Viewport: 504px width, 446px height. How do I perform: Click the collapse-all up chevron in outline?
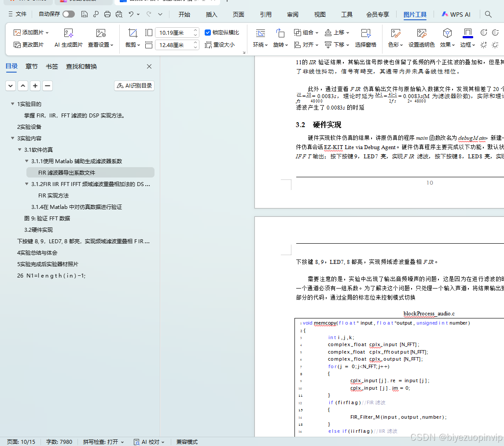[x=23, y=86]
